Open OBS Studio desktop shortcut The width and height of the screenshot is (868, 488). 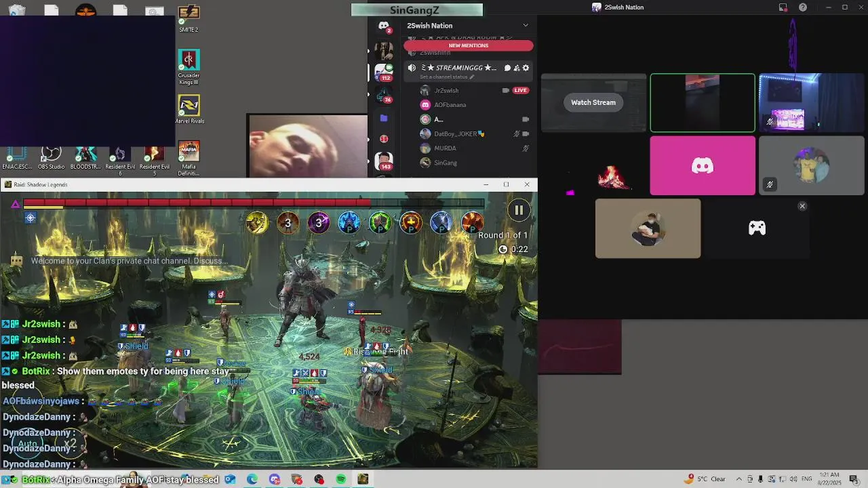click(52, 157)
